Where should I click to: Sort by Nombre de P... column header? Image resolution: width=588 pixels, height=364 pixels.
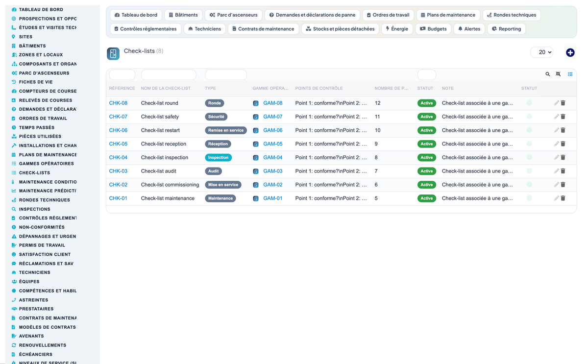[x=392, y=89]
